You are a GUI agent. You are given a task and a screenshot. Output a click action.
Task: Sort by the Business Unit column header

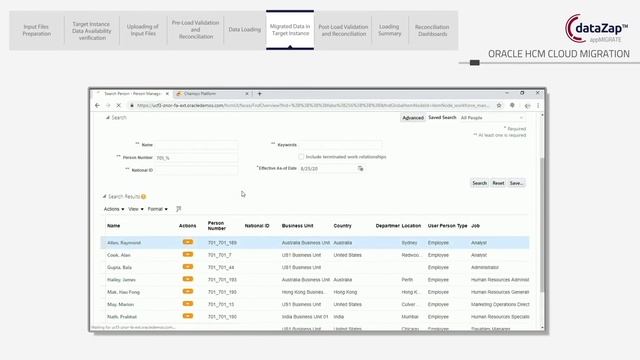(298, 226)
